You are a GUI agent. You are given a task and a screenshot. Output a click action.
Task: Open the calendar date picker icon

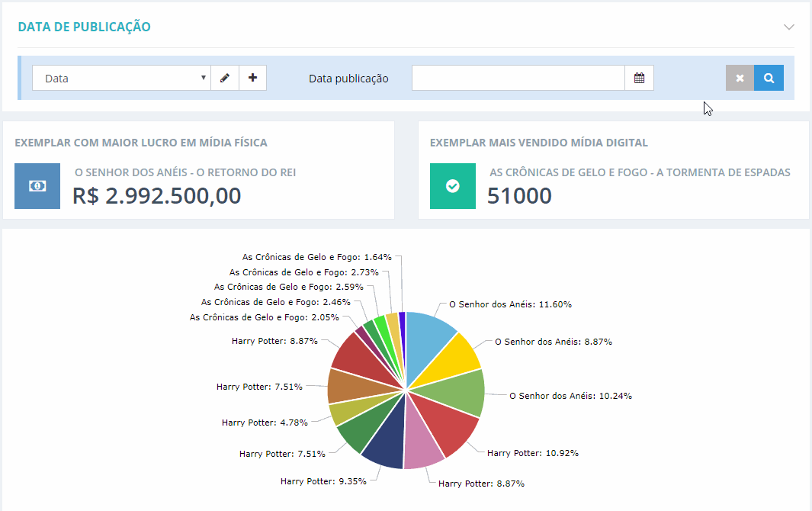click(x=640, y=78)
